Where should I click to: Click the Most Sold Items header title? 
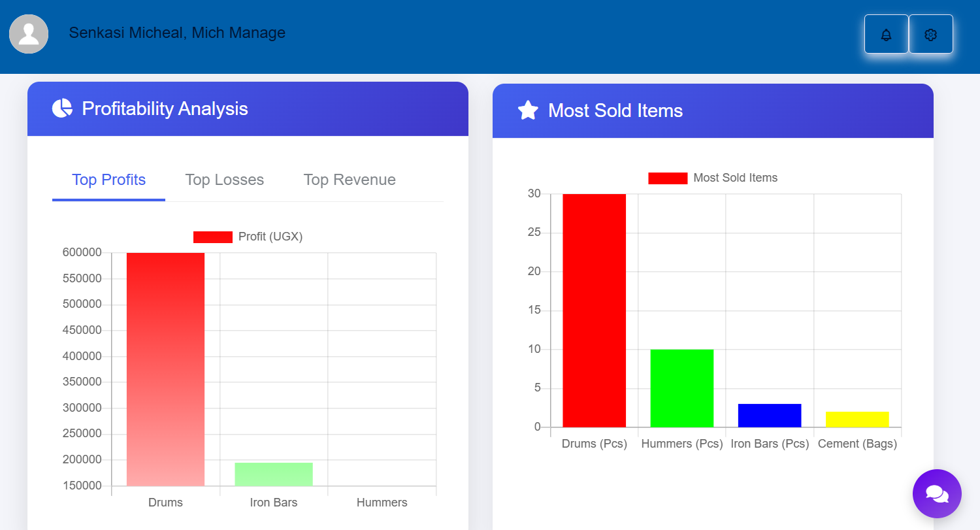click(615, 110)
